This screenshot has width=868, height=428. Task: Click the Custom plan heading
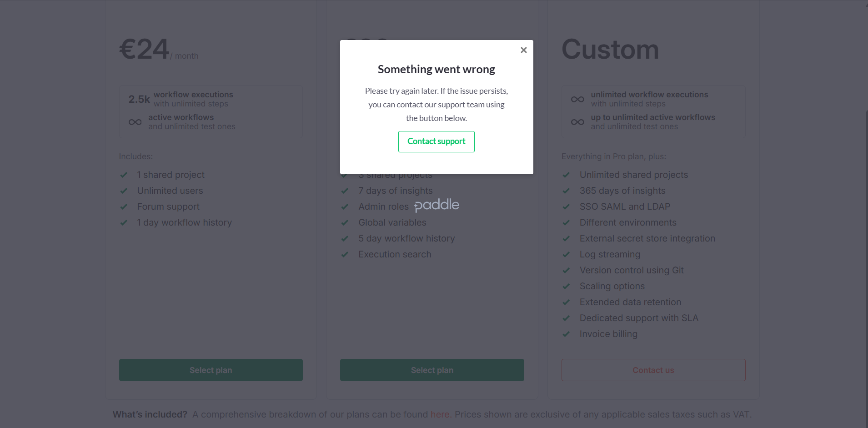point(610,49)
